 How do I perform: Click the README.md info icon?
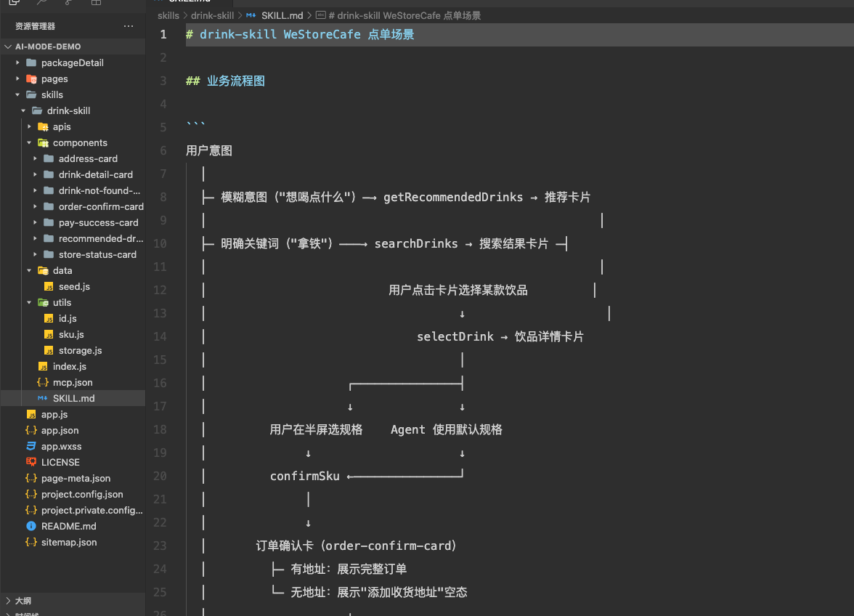(31, 526)
